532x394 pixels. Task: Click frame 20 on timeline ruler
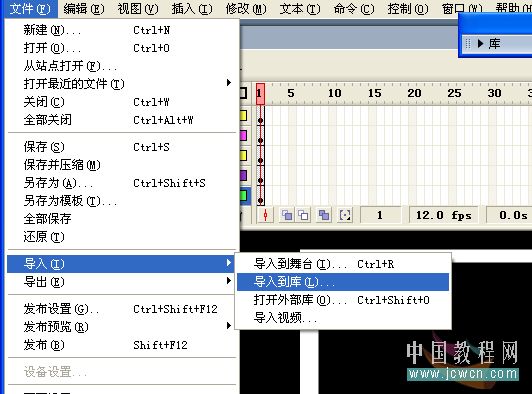[x=414, y=93]
